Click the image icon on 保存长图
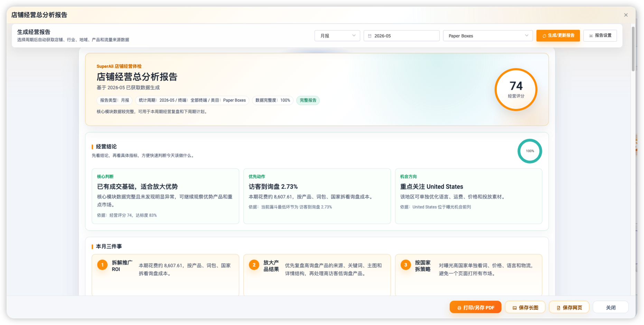The height and width of the screenshot is (325, 644). coord(515,308)
